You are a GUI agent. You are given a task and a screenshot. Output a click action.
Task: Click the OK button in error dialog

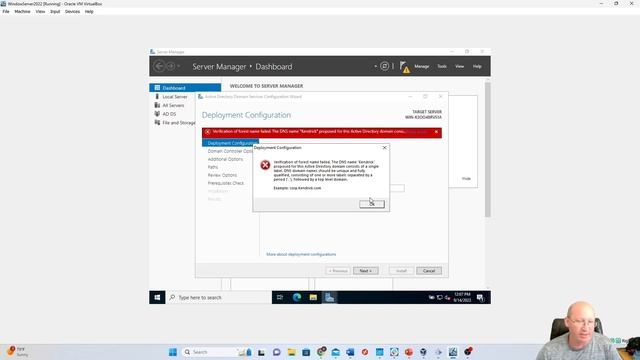click(372, 204)
